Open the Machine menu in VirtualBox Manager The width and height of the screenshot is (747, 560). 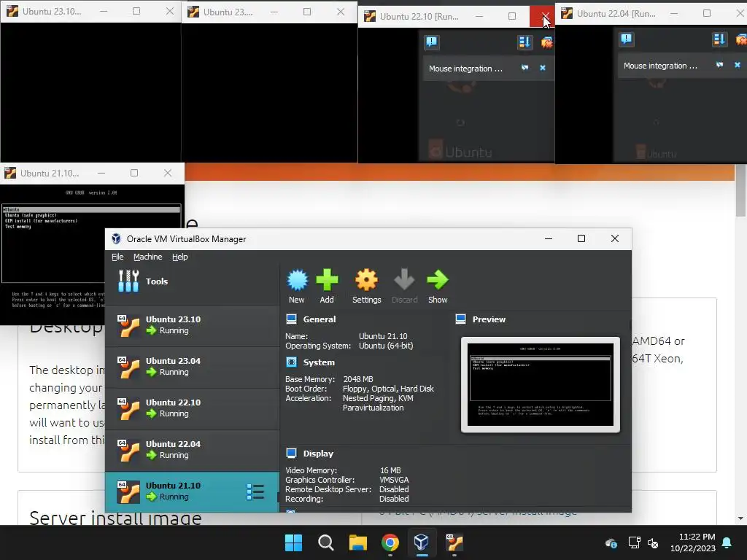[147, 257]
